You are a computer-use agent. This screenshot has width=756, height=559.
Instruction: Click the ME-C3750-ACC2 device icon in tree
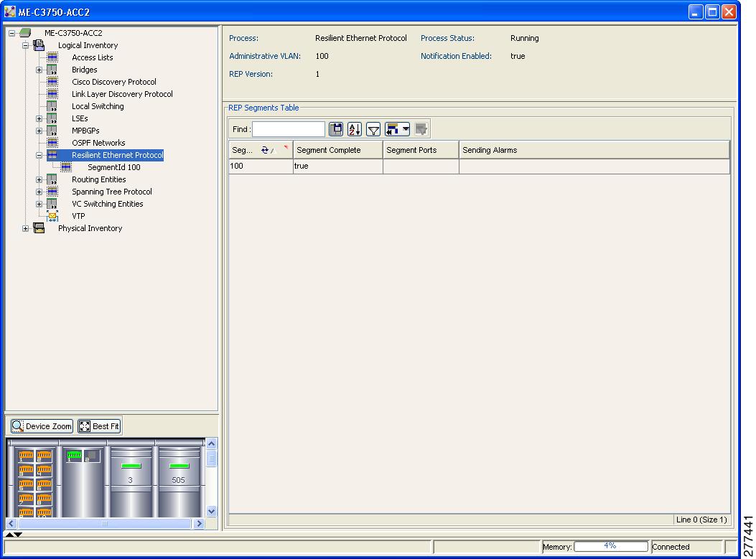25,33
